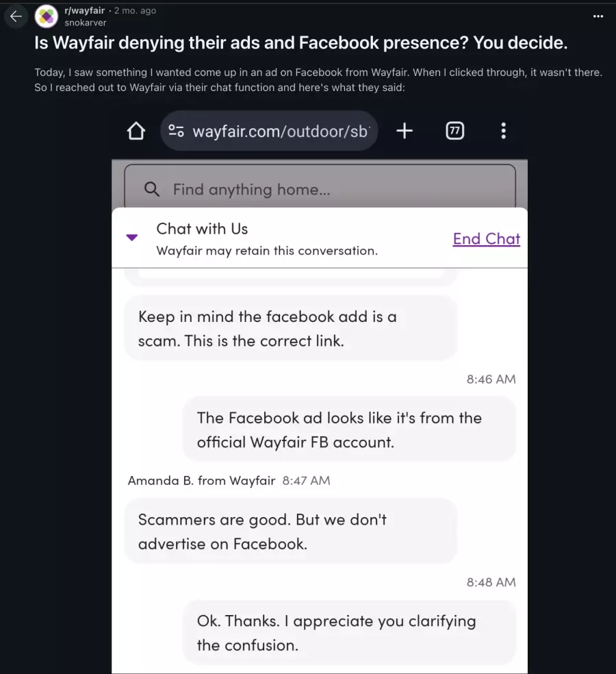The image size is (616, 674).
Task: Open site settings icon in address bar
Action: pyautogui.click(x=176, y=131)
